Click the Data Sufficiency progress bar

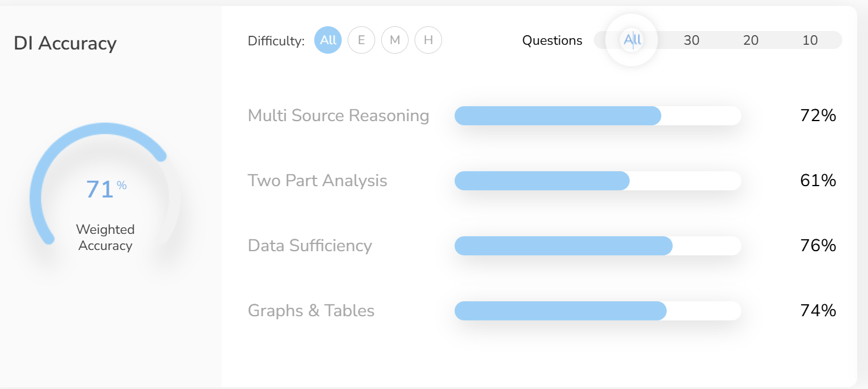click(x=597, y=246)
